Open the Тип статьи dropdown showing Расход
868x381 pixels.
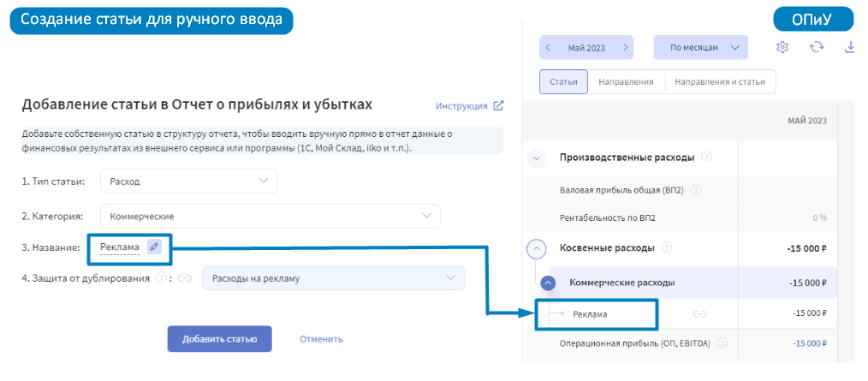click(x=188, y=182)
